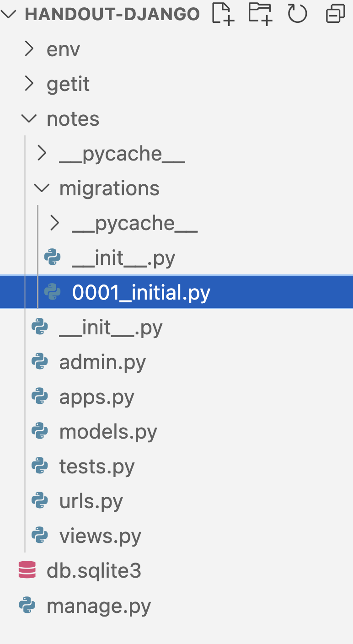
Task: Collapse all folders in Explorer
Action: [x=335, y=14]
